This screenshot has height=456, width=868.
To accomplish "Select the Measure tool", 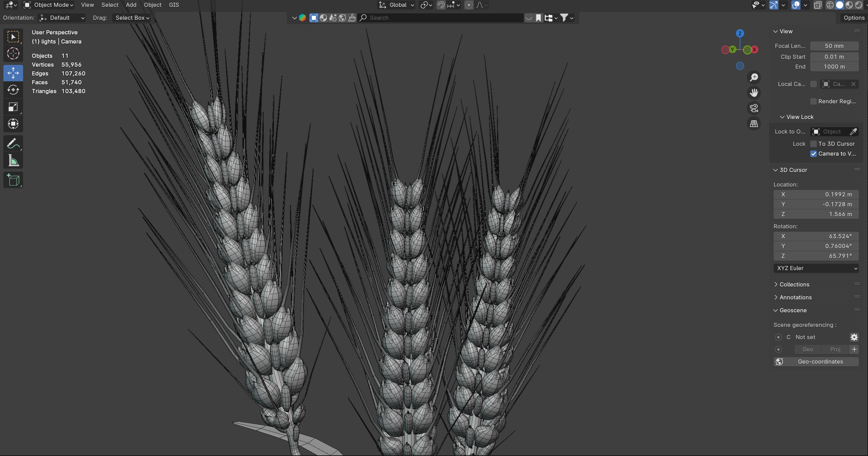I will coord(13,161).
